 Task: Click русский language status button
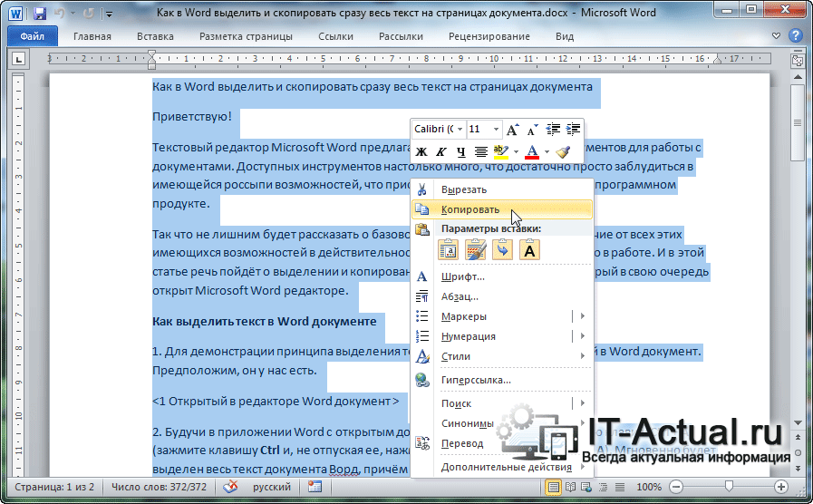pos(272,487)
